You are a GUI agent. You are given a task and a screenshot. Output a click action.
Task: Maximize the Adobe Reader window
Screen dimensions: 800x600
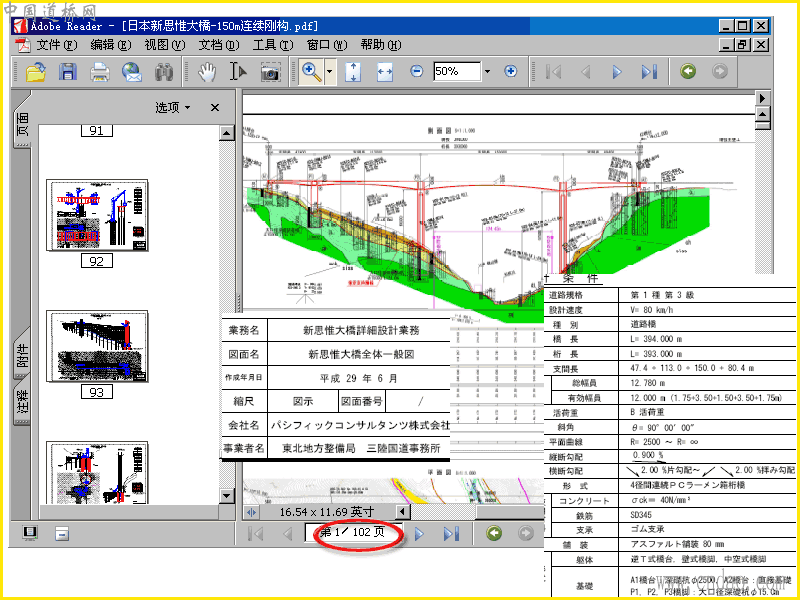[743, 26]
